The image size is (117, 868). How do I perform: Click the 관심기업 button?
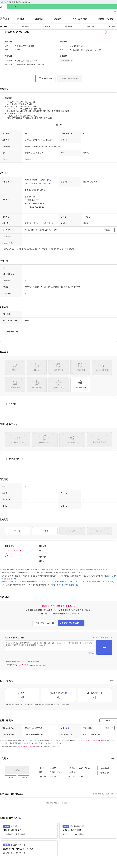[x=11, y=777]
